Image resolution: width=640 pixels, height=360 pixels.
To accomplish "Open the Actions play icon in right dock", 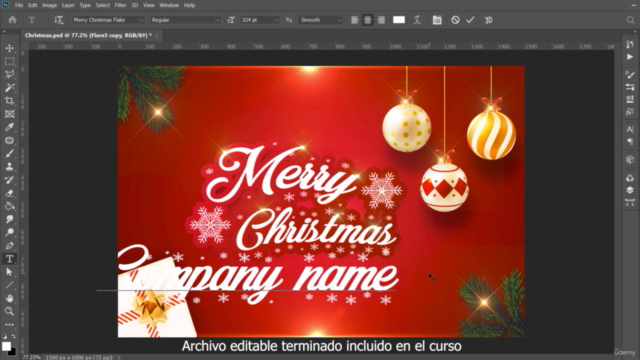I will point(630,57).
